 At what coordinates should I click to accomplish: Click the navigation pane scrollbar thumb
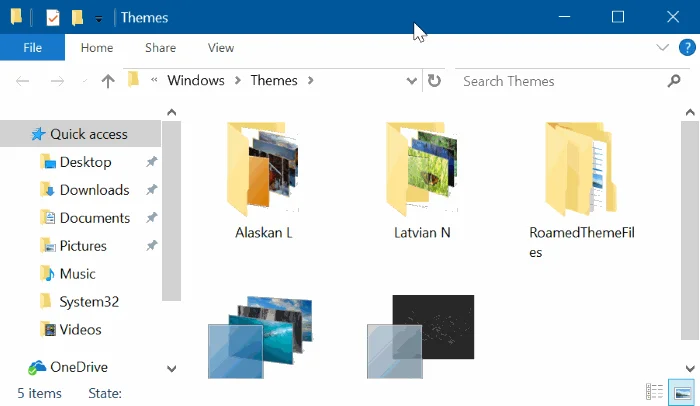click(171, 211)
